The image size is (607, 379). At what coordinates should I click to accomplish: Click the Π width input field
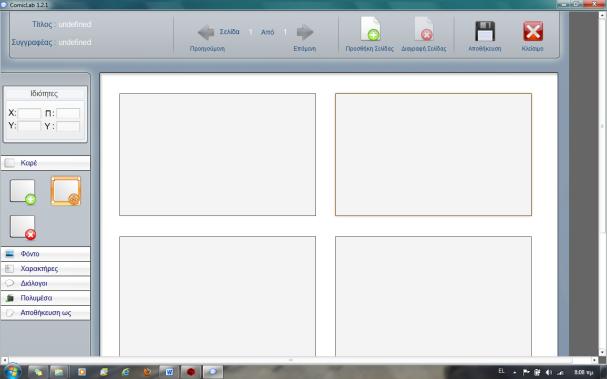(x=68, y=113)
